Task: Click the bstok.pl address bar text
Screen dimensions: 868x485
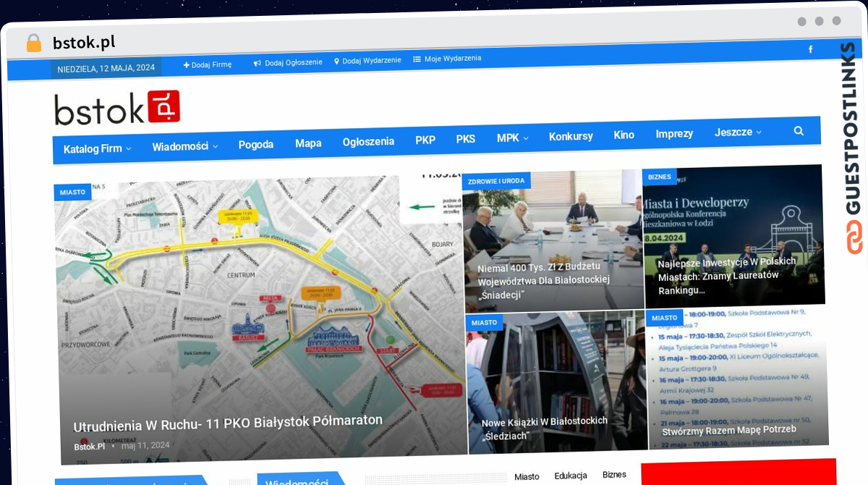Action: (84, 43)
